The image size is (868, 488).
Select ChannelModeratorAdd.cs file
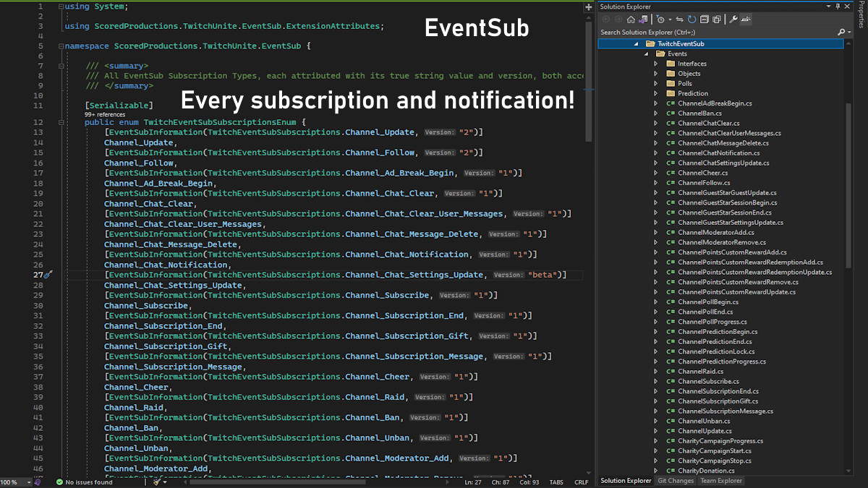716,232
